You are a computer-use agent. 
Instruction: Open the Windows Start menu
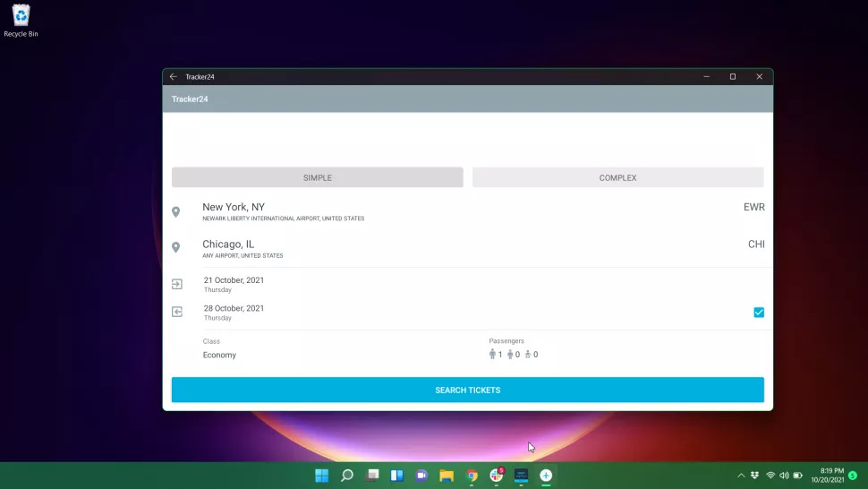pos(321,476)
